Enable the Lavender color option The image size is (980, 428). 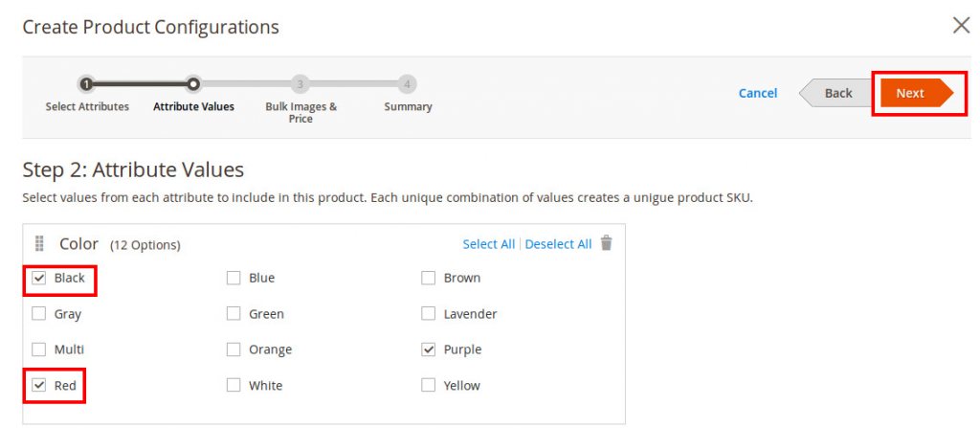tap(429, 314)
